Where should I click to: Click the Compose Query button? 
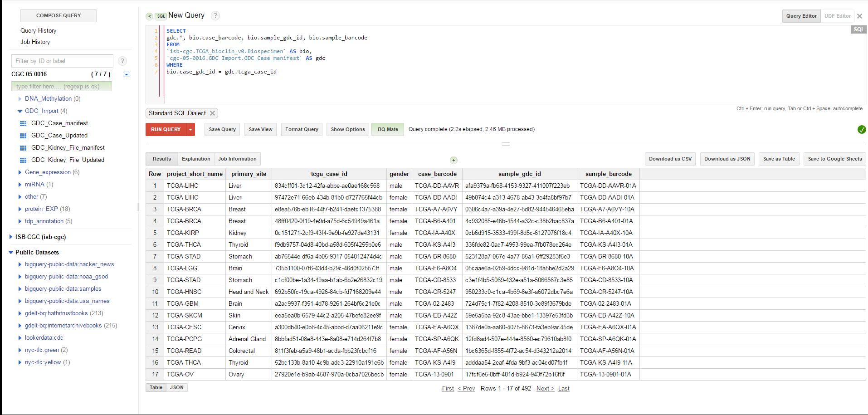pos(59,15)
